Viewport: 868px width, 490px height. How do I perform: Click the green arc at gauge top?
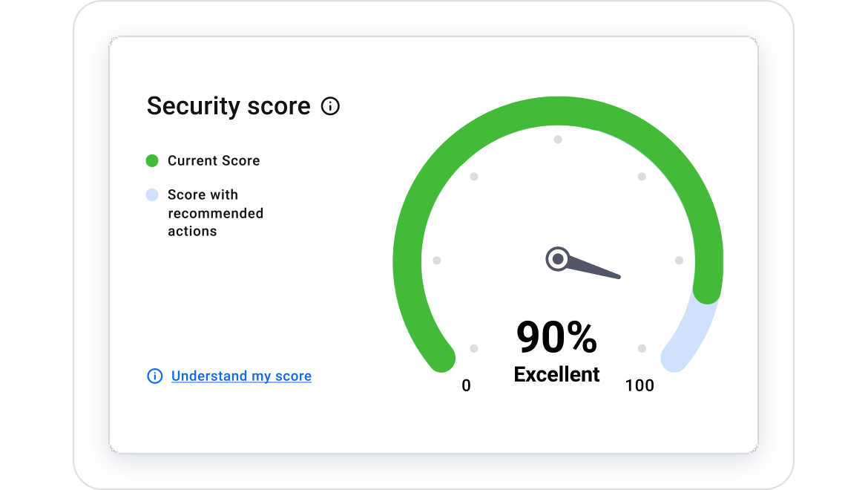pyautogui.click(x=558, y=111)
